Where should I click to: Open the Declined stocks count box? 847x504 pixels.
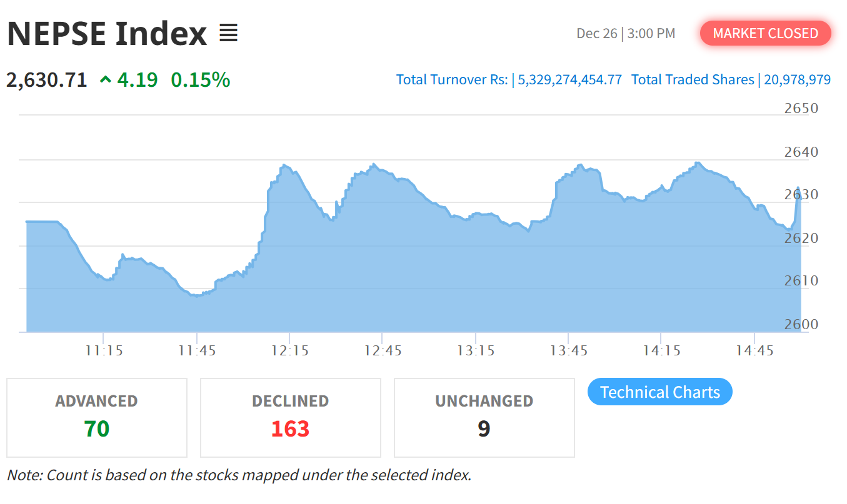290,417
